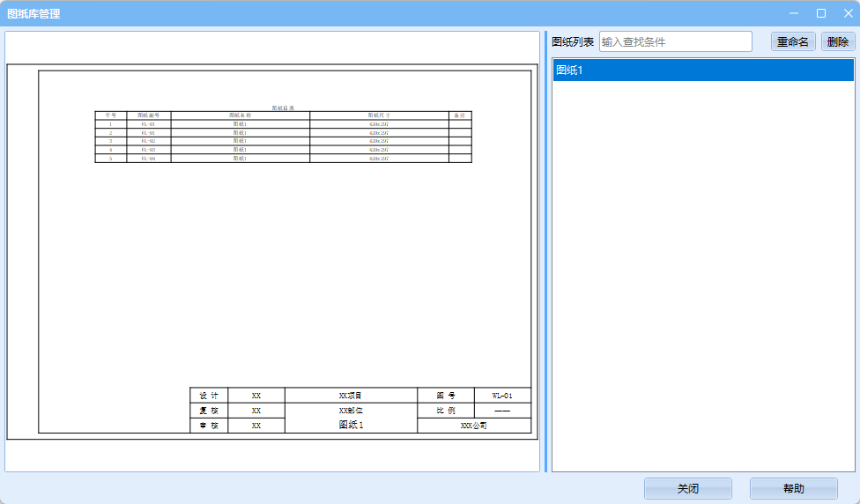Click the 图纸尺寸 column header in preview
The image size is (860, 504).
point(379,115)
